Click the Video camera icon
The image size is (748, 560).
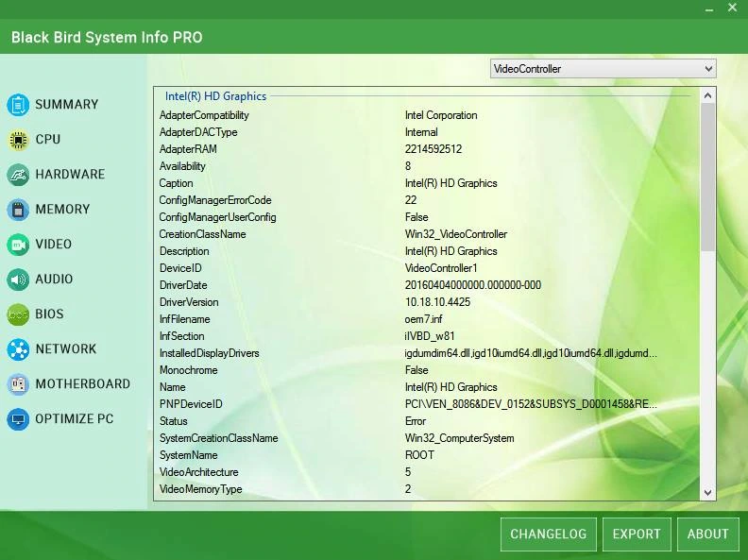[x=18, y=245]
